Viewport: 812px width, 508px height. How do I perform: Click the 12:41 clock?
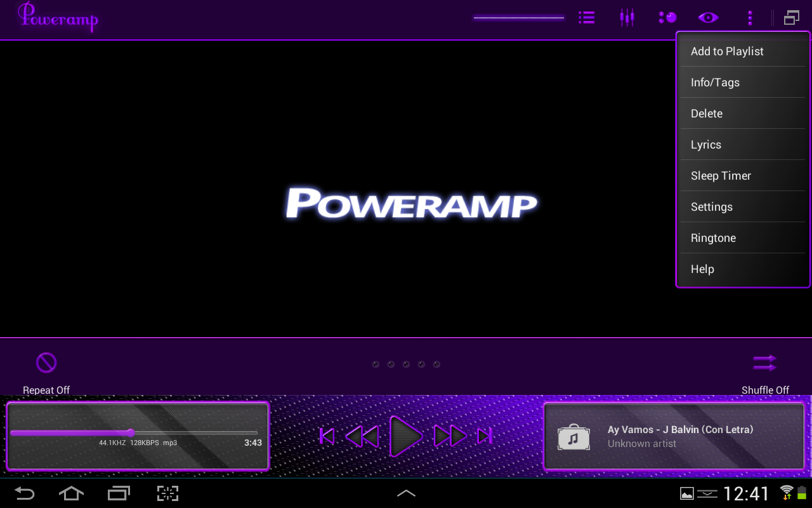pyautogui.click(x=747, y=493)
